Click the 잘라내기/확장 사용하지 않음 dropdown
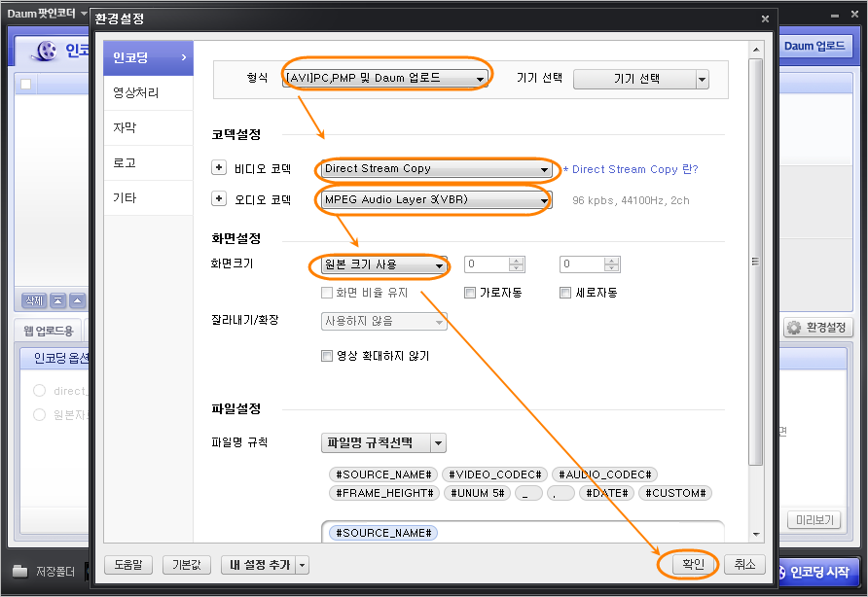Viewport: 868px width, 597px height. click(384, 321)
